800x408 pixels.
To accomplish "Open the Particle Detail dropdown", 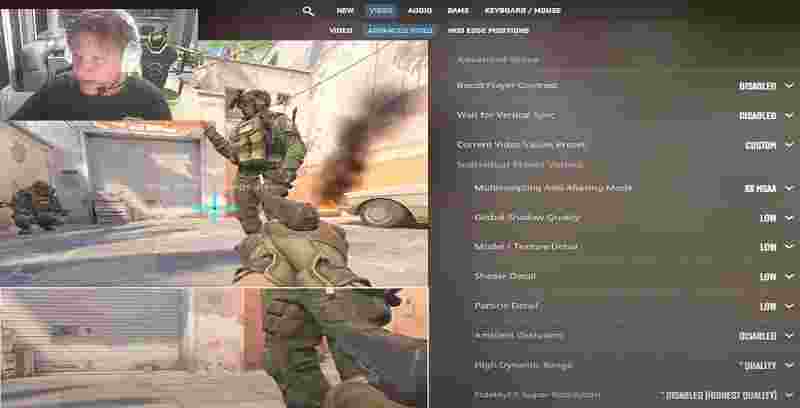I will point(777,307).
